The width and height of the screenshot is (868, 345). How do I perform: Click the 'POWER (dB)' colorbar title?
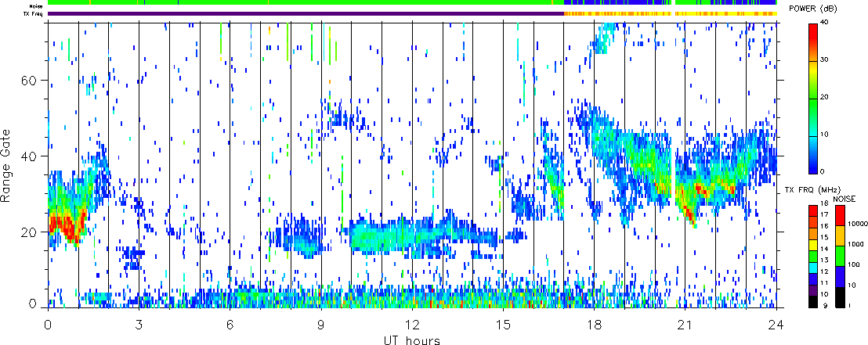812,9
